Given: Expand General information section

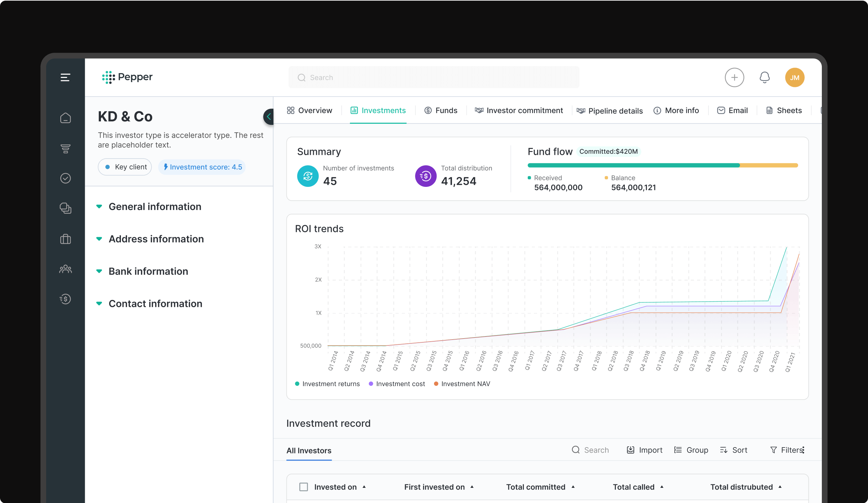Looking at the screenshot, I should click(x=155, y=207).
